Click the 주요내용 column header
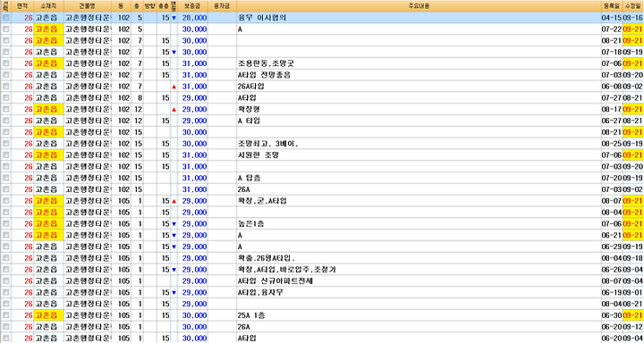 pyautogui.click(x=419, y=6)
